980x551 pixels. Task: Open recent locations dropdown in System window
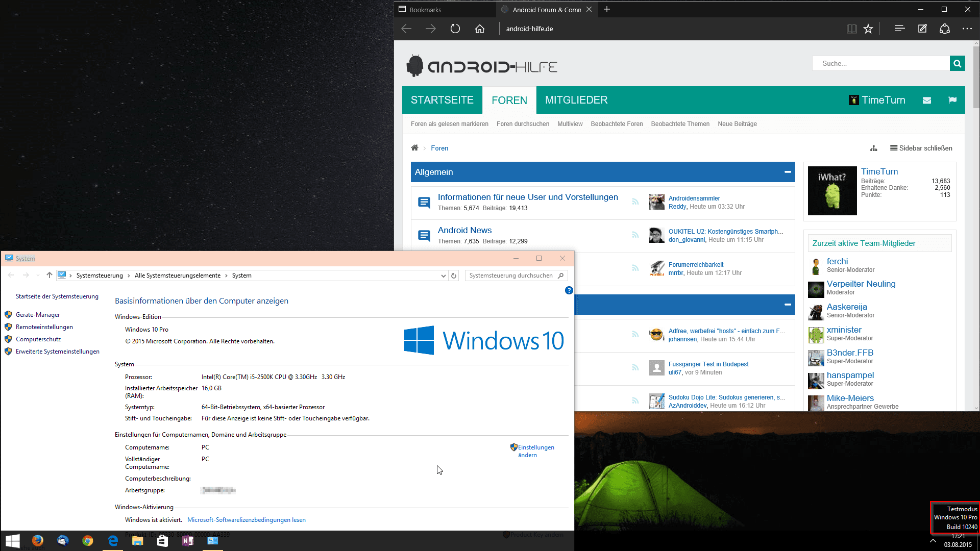(38, 275)
